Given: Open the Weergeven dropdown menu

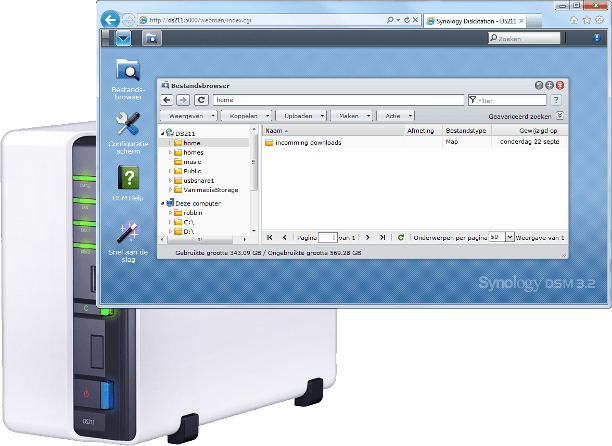Looking at the screenshot, I should tap(188, 116).
